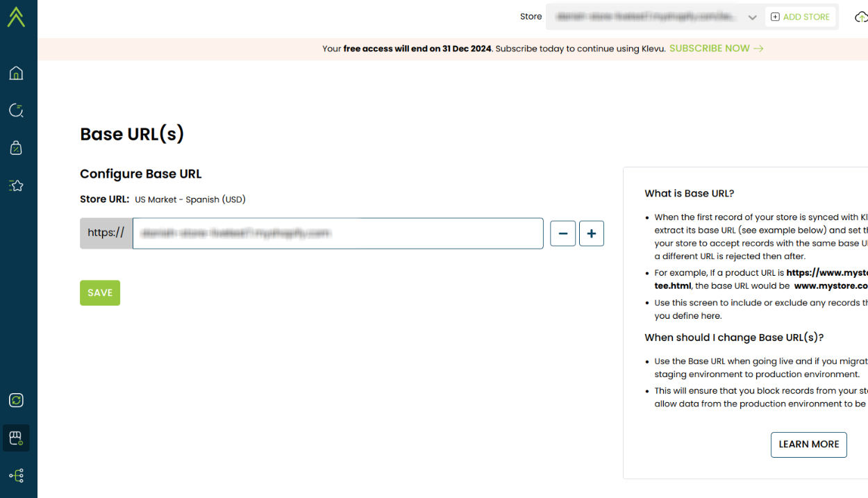Click into the Base URL input field
The height and width of the screenshot is (498, 868).
click(x=337, y=233)
